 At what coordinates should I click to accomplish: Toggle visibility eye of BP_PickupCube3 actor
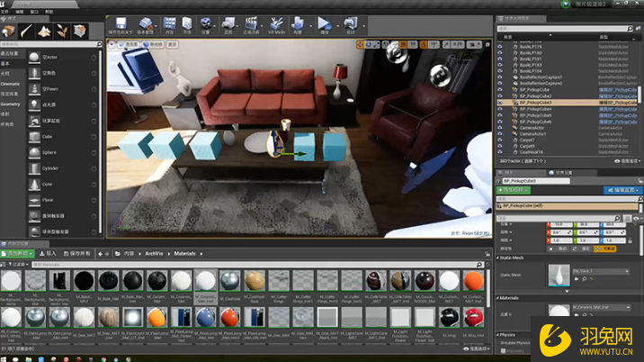[500, 103]
